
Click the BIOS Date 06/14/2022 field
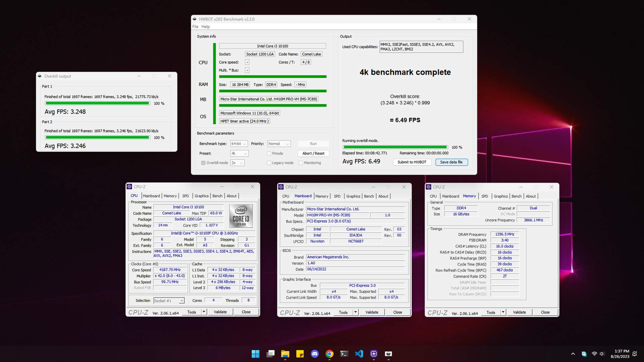coord(356,269)
